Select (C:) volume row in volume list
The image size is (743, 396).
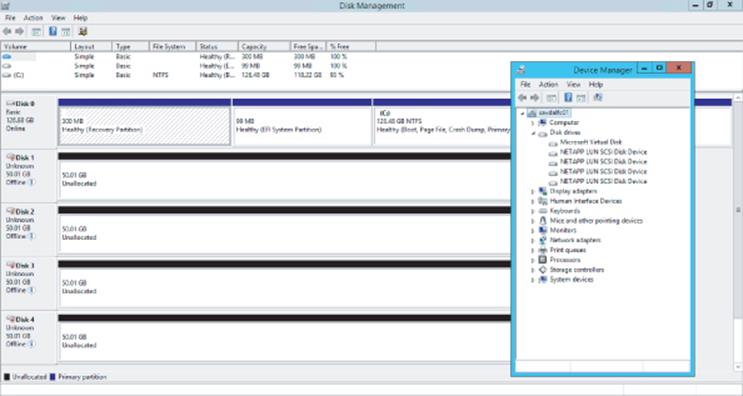pos(190,75)
